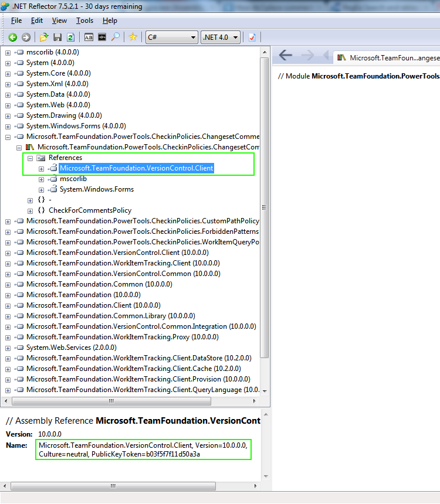This screenshot has height=504, width=440.
Task: Click the floppy disk save icon
Action: (57, 38)
